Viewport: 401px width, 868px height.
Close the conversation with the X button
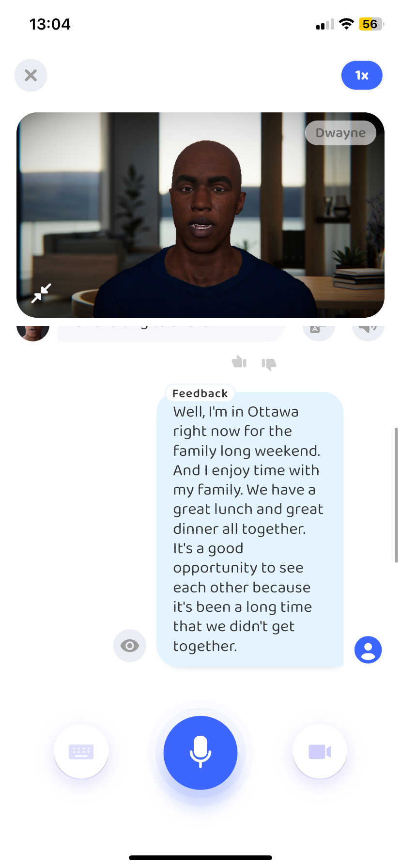[31, 75]
